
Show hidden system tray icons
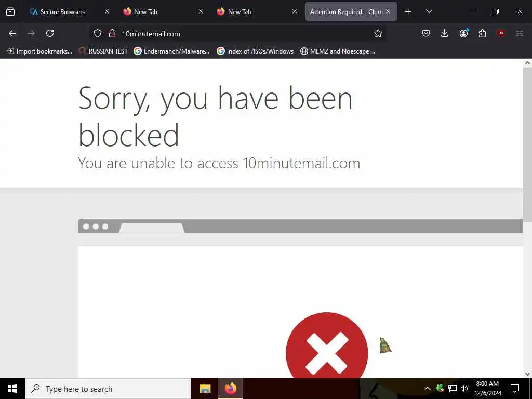click(x=428, y=389)
